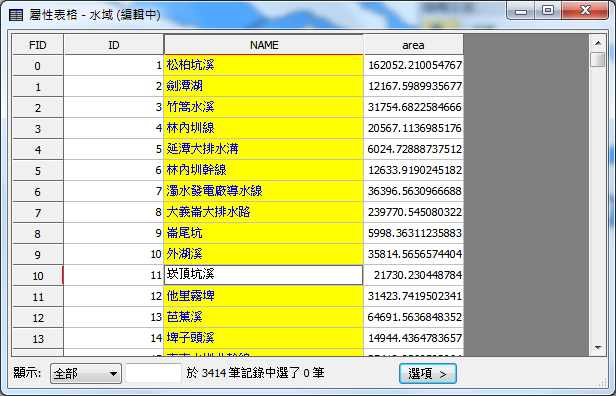Click the vertical scrollbar thumb
Screen dimensions: 616x396
pos(598,59)
